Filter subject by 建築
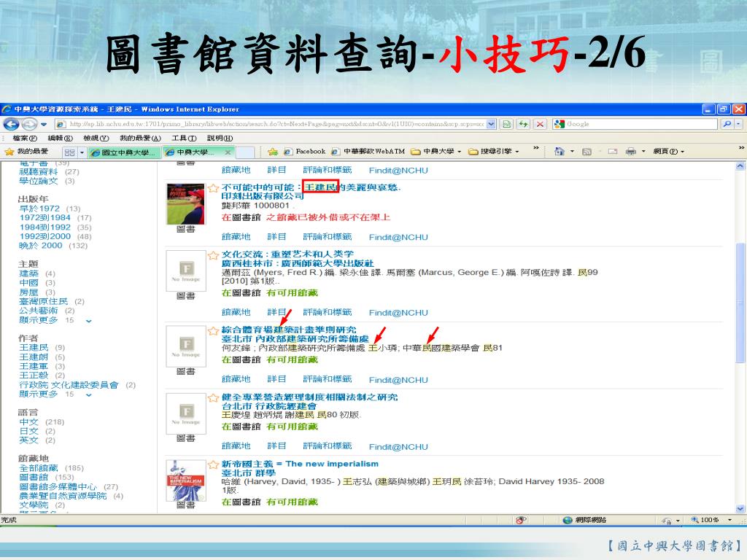The height and width of the screenshot is (560, 747). (x=28, y=273)
